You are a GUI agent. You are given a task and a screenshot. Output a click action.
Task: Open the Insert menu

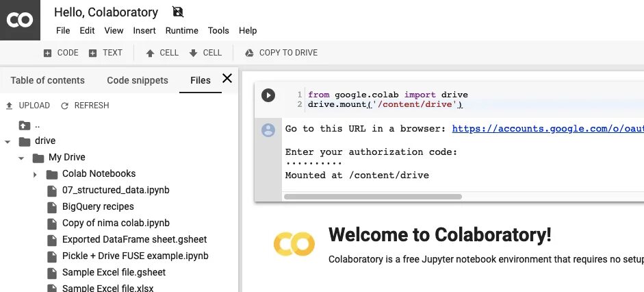(144, 30)
